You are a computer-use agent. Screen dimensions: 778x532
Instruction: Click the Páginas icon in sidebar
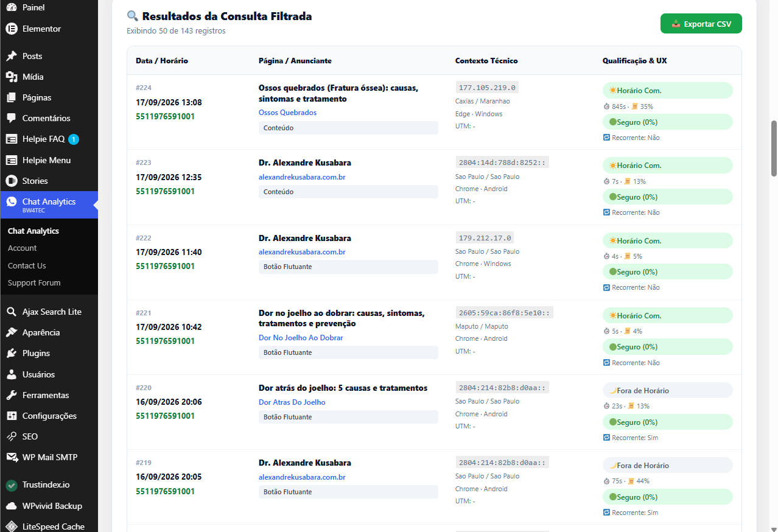click(x=11, y=97)
